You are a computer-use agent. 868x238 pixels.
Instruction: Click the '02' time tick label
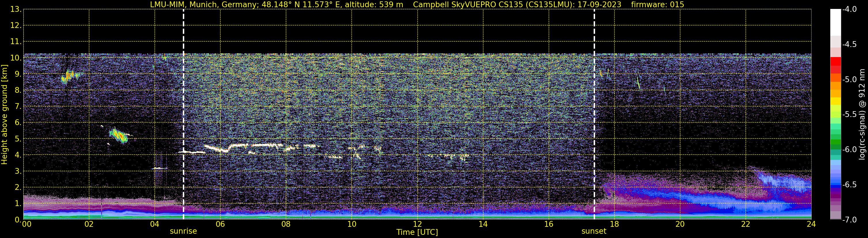pyautogui.click(x=89, y=224)
